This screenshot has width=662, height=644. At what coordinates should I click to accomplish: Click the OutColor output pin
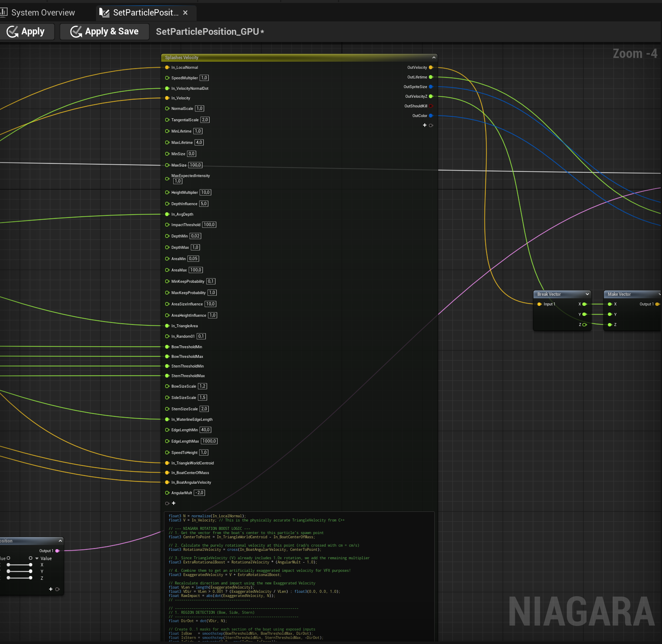click(x=431, y=116)
